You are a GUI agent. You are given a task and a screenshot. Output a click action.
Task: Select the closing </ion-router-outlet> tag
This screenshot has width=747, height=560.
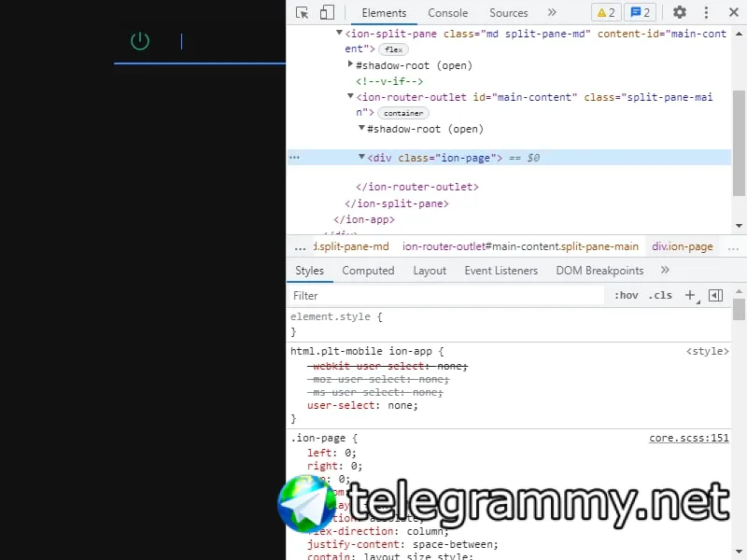tap(416, 188)
